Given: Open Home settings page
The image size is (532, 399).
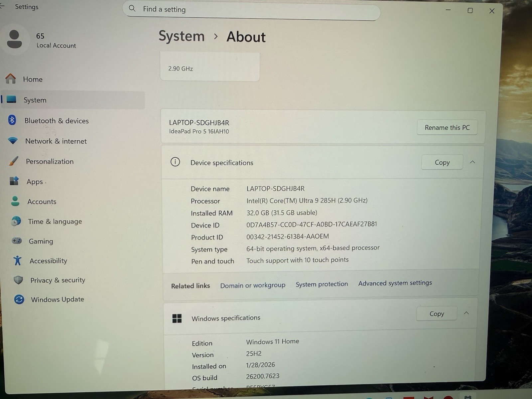Looking at the screenshot, I should click(73, 79).
